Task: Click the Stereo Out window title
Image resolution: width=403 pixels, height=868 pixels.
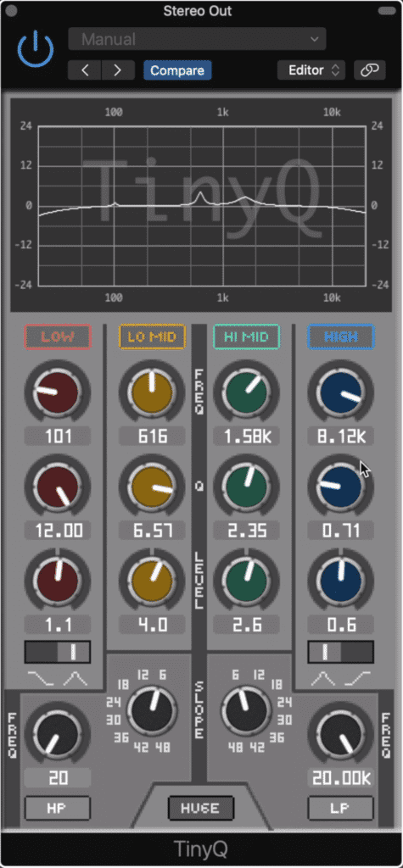Action: pos(198,11)
